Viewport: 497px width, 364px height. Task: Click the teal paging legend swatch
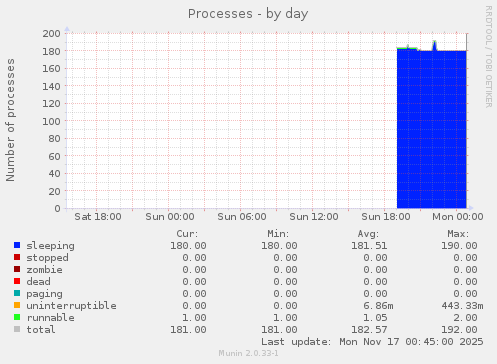[17, 293]
